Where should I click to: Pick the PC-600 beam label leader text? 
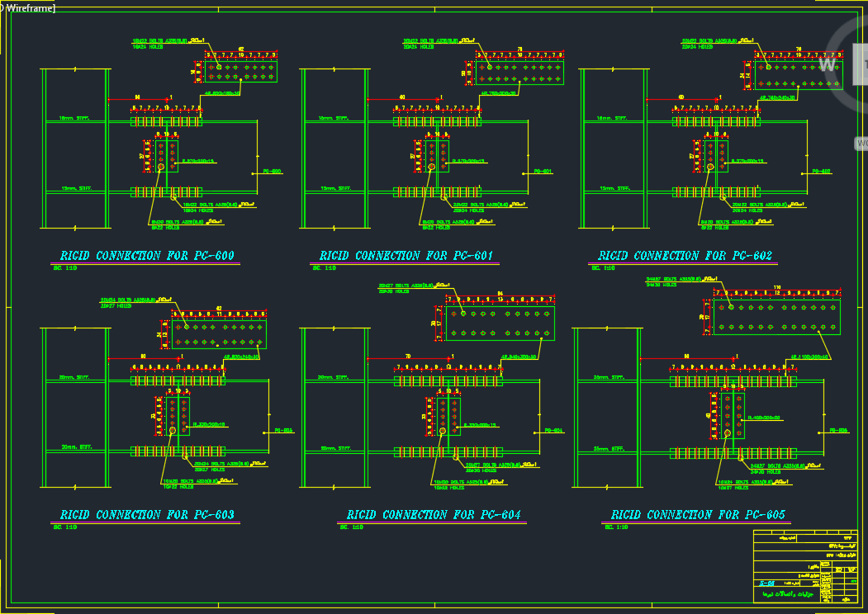272,172
